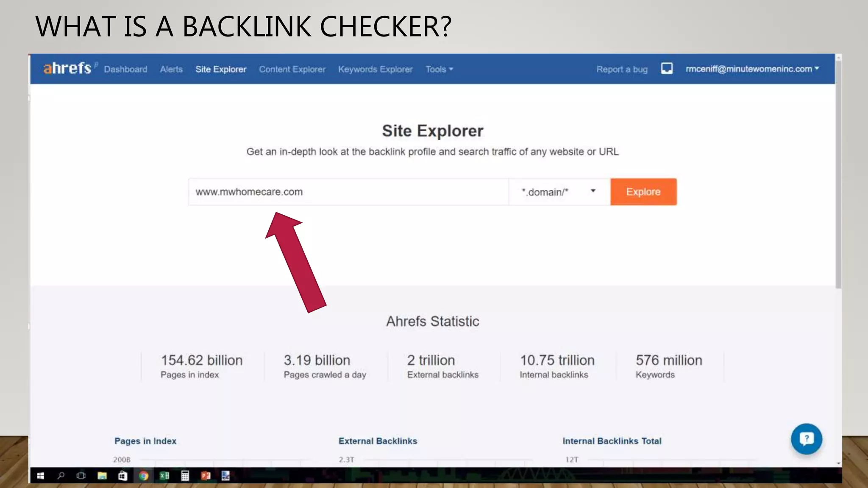Expand the account email dropdown
The width and height of the screenshot is (868, 488).
(x=752, y=69)
